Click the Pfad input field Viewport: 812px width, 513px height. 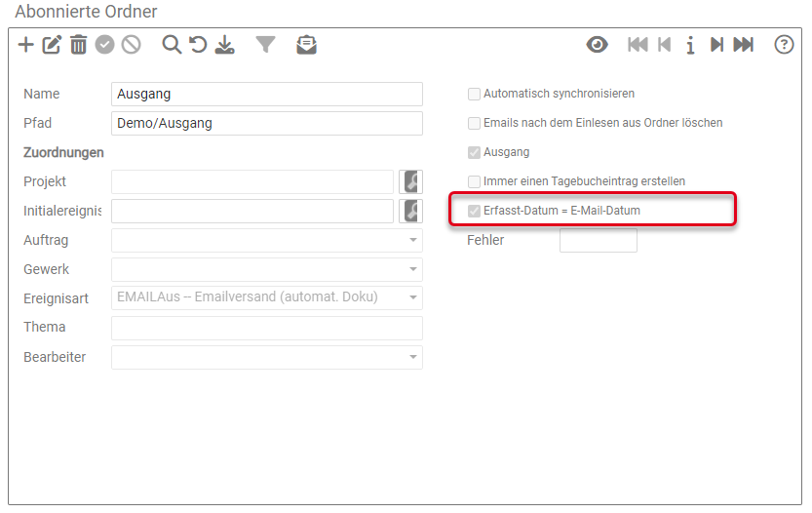coord(267,124)
